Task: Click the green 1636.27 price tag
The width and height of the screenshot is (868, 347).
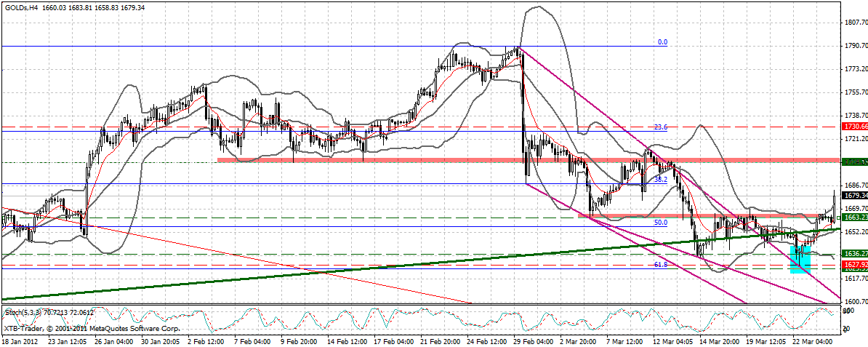Action: 854,253
